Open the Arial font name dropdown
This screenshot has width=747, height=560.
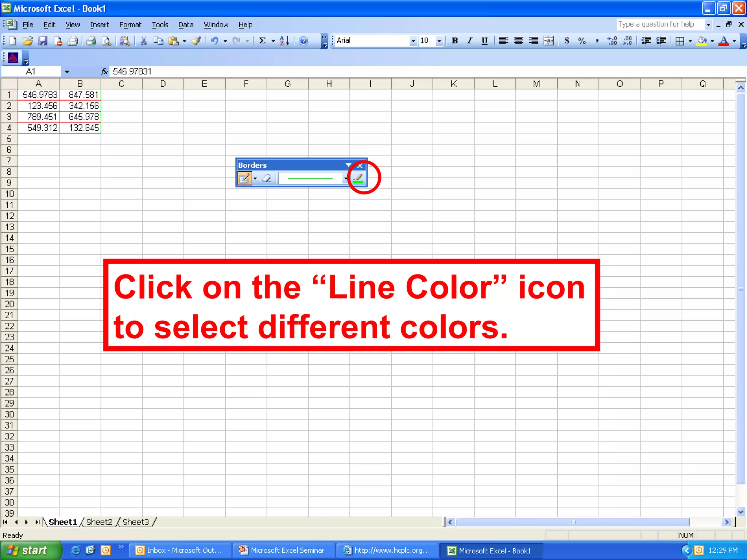(x=413, y=41)
